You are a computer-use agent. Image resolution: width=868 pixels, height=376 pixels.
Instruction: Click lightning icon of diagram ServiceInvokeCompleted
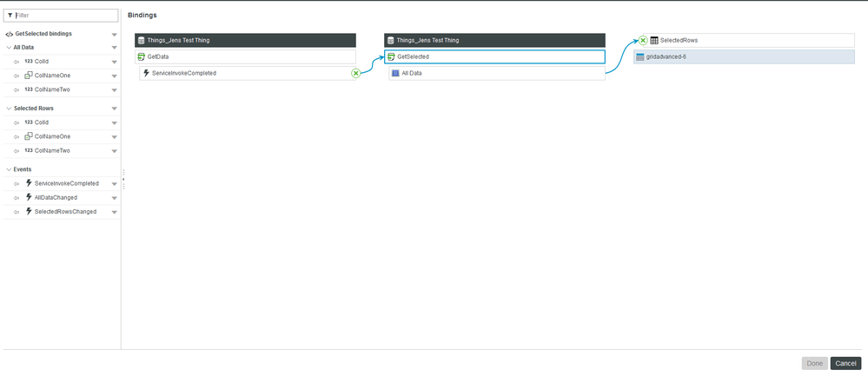pyautogui.click(x=146, y=72)
